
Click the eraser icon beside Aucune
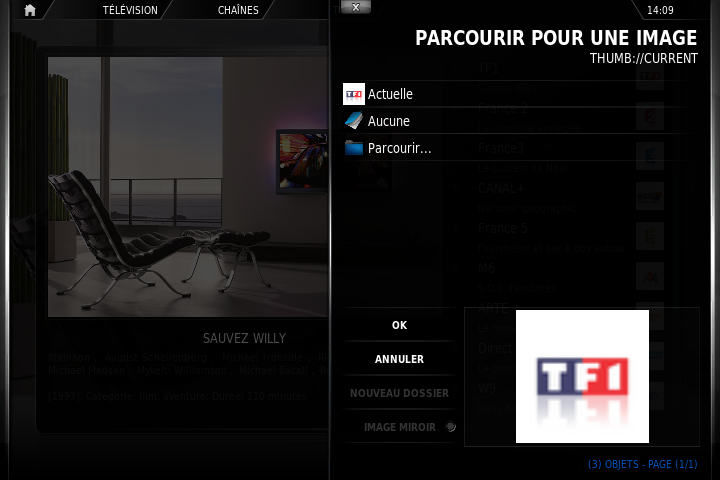(353, 121)
